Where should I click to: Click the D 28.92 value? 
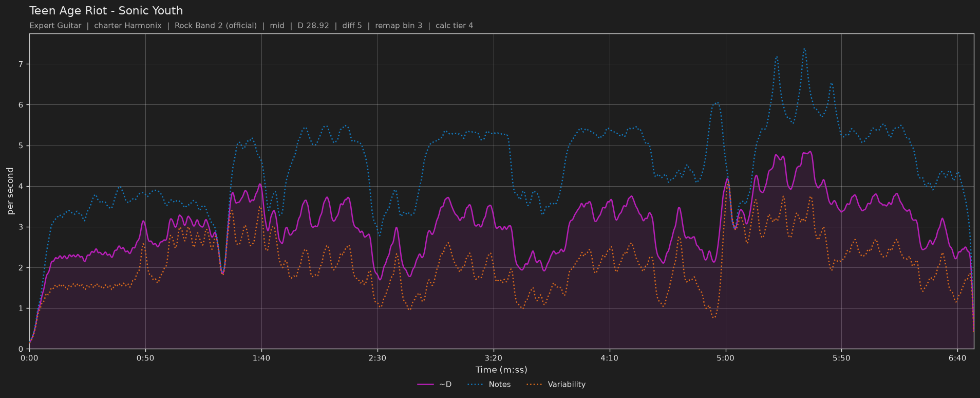pyautogui.click(x=313, y=26)
